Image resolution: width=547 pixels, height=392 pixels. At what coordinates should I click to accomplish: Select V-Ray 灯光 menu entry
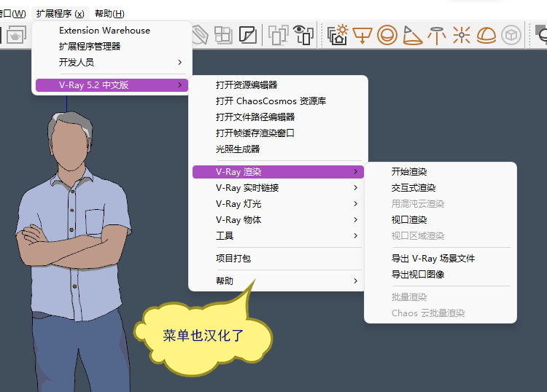click(278, 204)
